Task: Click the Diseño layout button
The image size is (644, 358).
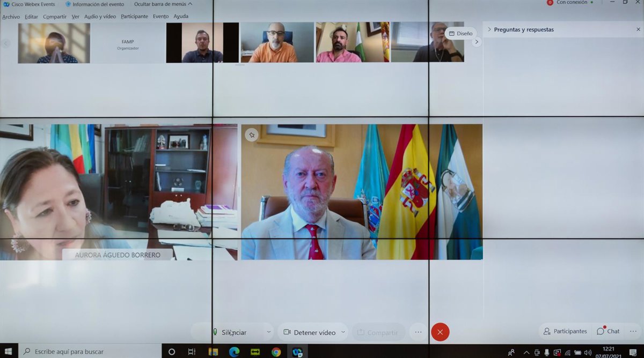Action: pyautogui.click(x=460, y=33)
